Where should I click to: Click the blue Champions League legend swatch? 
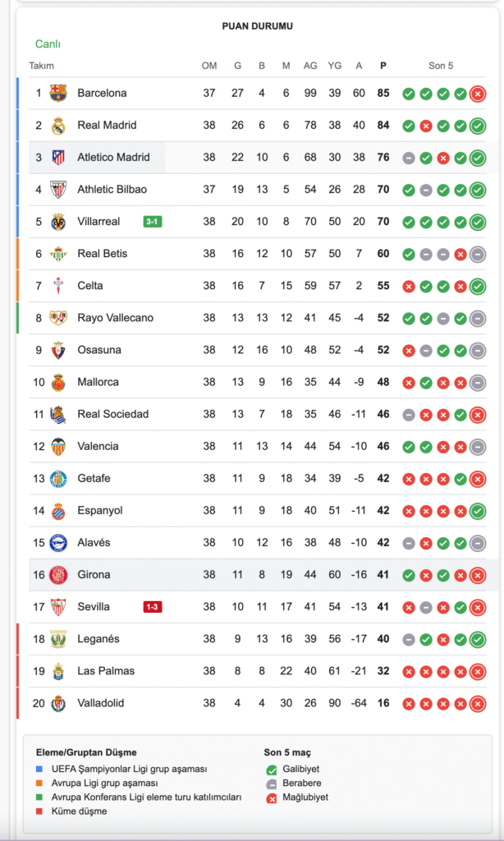[39, 769]
